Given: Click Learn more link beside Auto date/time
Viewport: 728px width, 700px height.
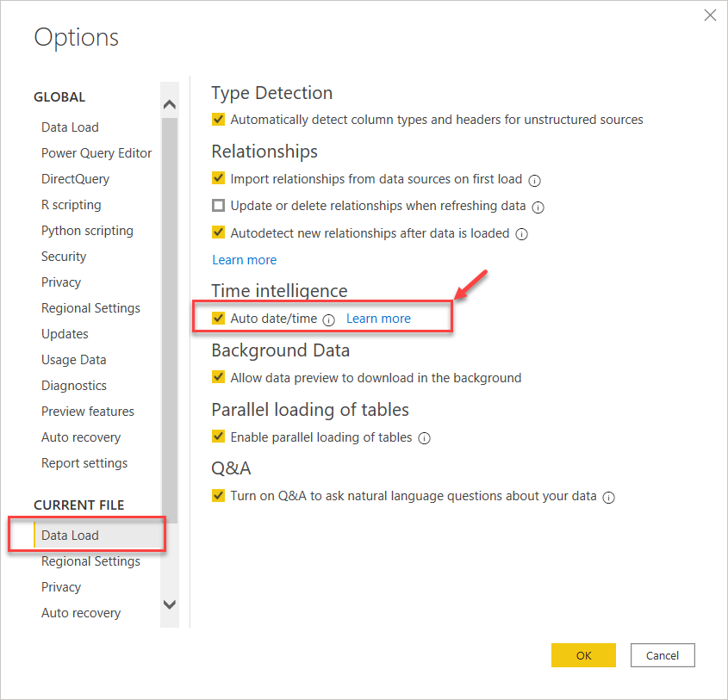Looking at the screenshot, I should coord(378,319).
